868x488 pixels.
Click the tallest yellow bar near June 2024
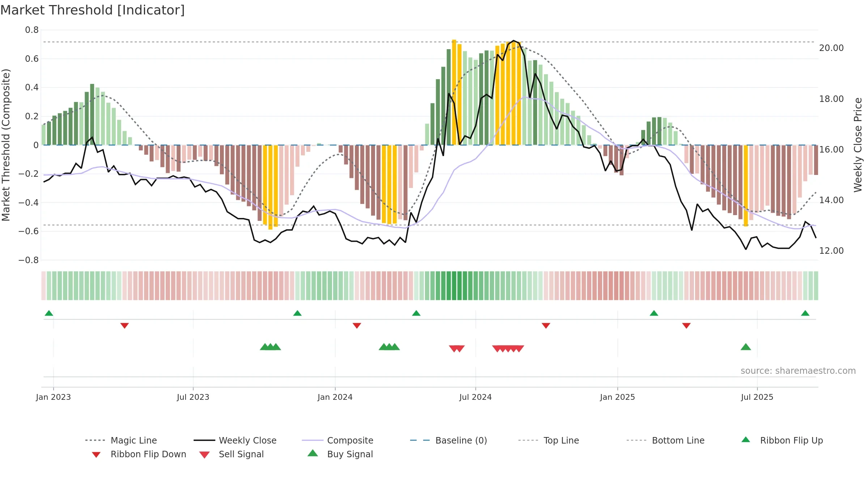click(x=454, y=92)
